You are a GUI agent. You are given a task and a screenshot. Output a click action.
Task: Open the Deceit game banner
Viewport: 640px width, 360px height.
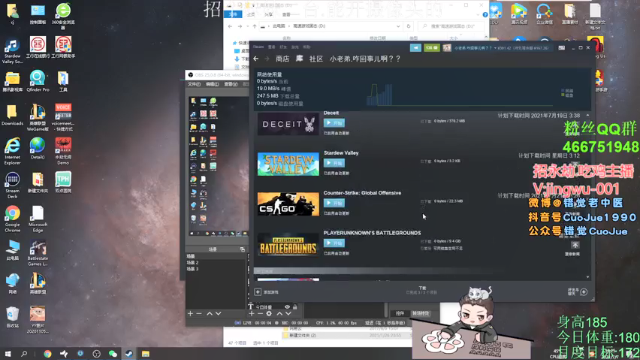(x=288, y=124)
